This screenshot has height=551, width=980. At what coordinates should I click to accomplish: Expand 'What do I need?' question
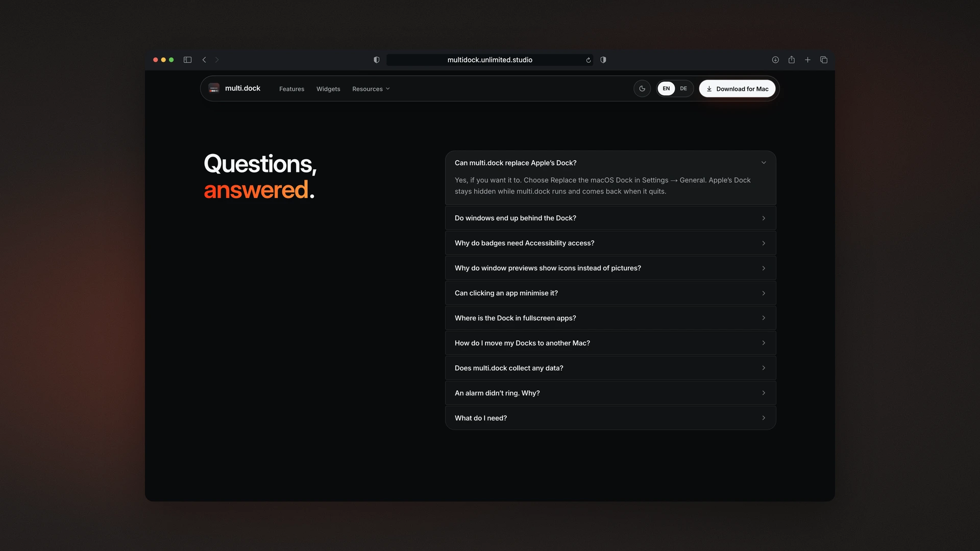(610, 418)
